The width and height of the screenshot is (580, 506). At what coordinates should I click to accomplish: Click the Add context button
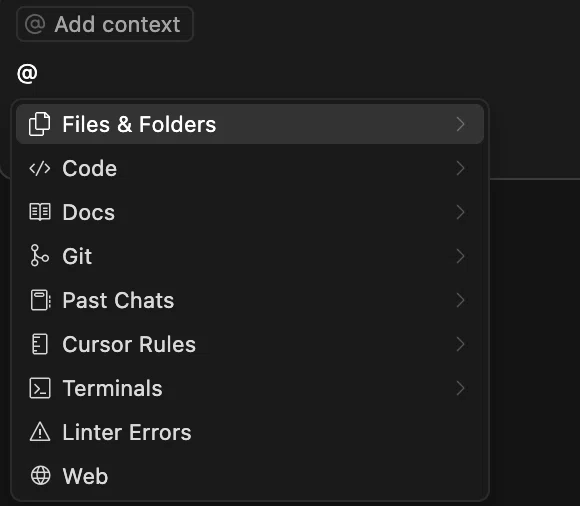coord(105,24)
